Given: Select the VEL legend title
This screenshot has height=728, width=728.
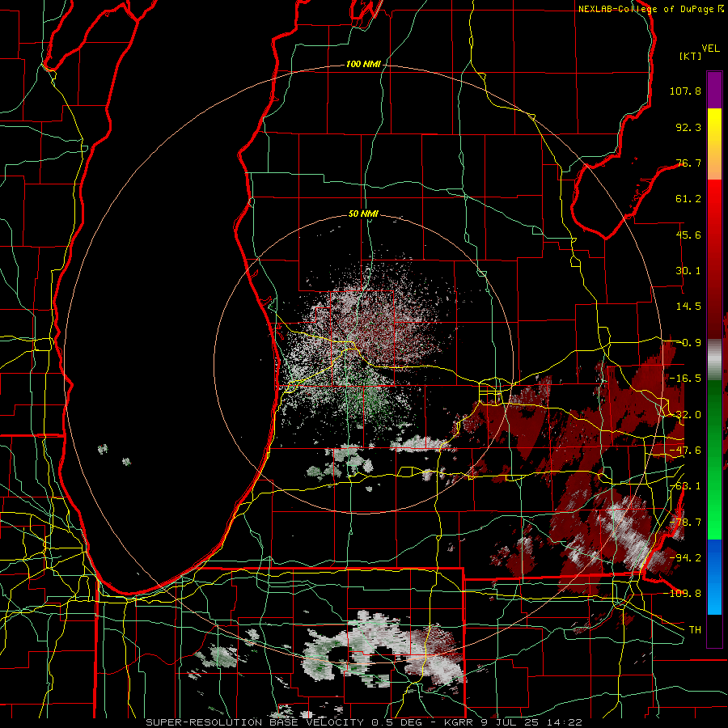Looking at the screenshot, I should 710,49.
